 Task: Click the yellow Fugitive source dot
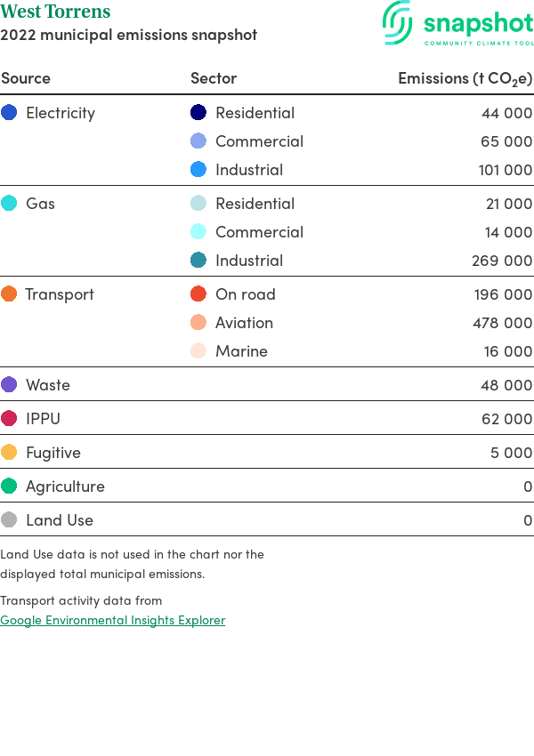tap(9, 452)
